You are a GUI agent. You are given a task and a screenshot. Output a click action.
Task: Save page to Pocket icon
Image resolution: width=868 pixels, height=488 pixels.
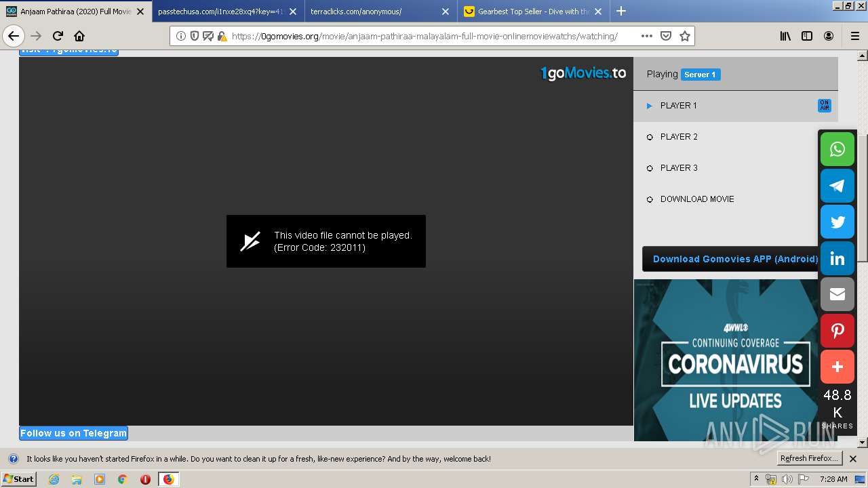(666, 36)
